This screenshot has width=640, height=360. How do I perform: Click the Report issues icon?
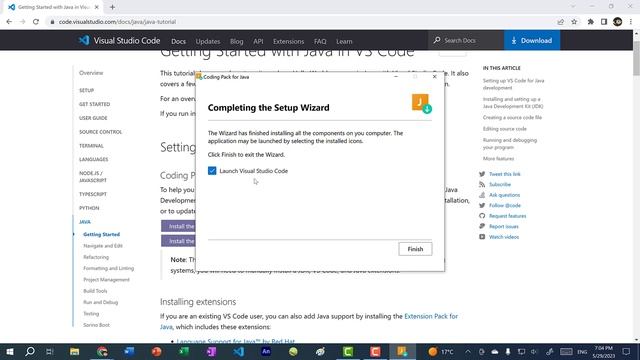(482, 226)
